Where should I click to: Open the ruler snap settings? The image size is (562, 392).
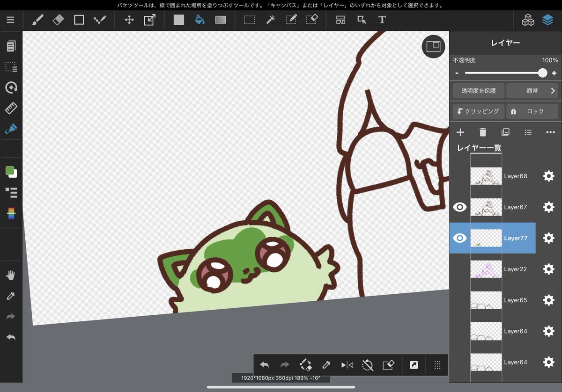11,108
